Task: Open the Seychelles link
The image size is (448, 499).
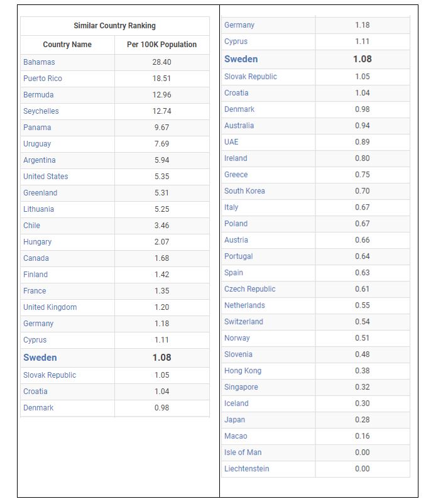Action: click(x=41, y=111)
